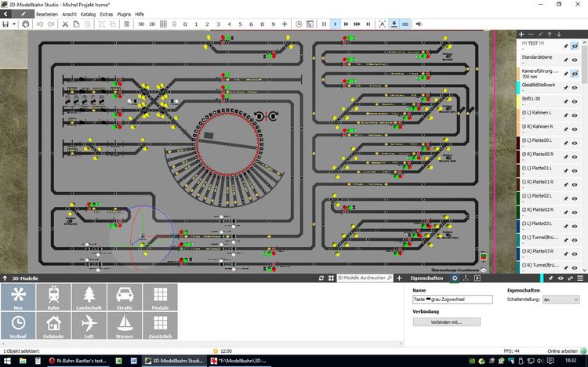The height and width of the screenshot is (367, 588).
Task: Select the Landschaft tree category tile
Action: [90, 298]
